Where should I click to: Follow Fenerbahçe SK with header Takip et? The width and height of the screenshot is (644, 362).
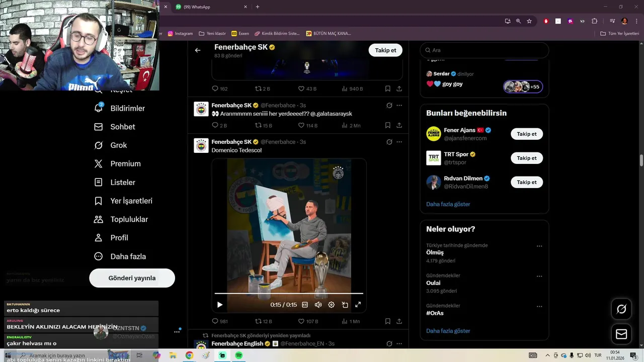[385, 50]
